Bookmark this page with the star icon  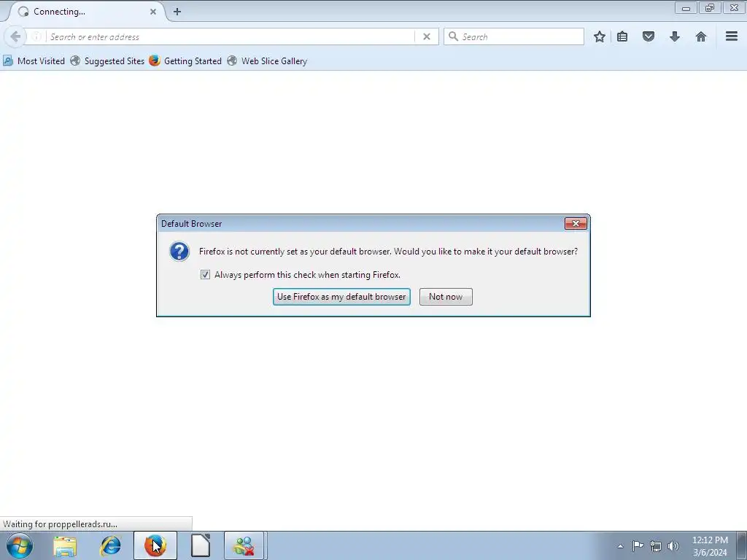click(x=600, y=36)
